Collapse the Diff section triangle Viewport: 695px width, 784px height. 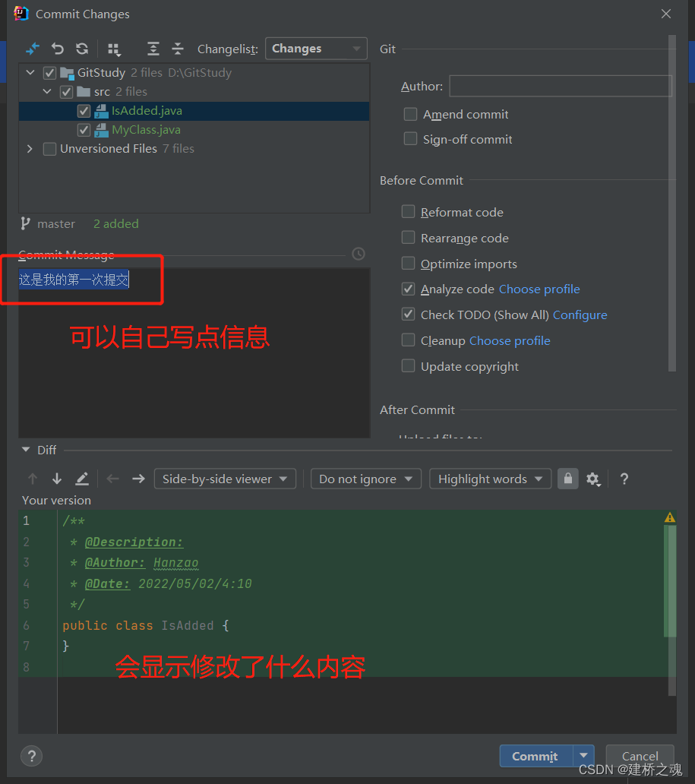pyautogui.click(x=26, y=450)
